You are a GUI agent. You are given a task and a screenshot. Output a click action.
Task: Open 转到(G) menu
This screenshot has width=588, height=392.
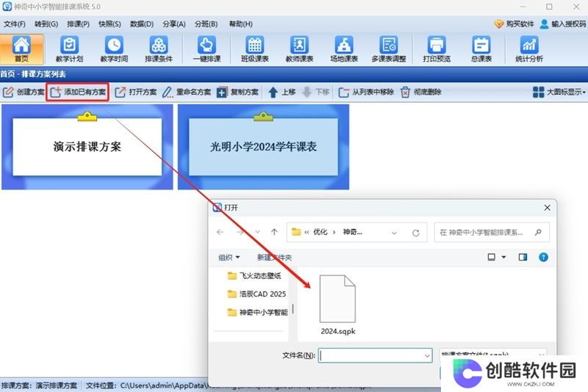point(46,24)
